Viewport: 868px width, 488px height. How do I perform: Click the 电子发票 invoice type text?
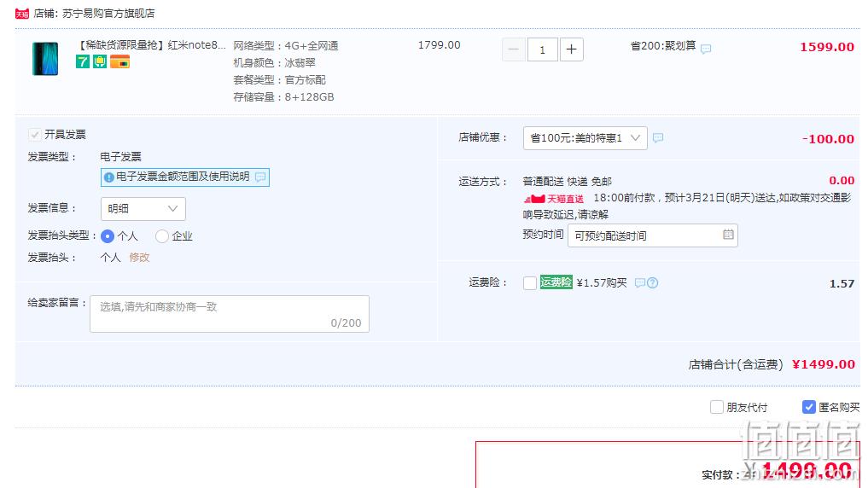coord(120,157)
